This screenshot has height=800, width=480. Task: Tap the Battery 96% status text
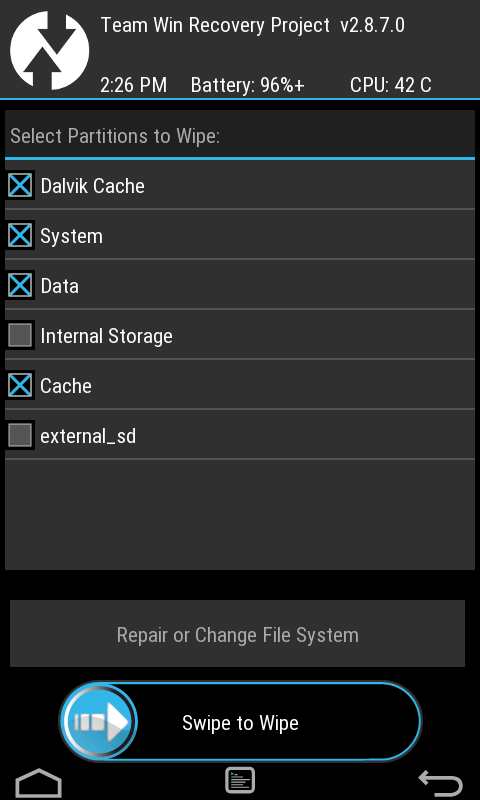pos(247,85)
